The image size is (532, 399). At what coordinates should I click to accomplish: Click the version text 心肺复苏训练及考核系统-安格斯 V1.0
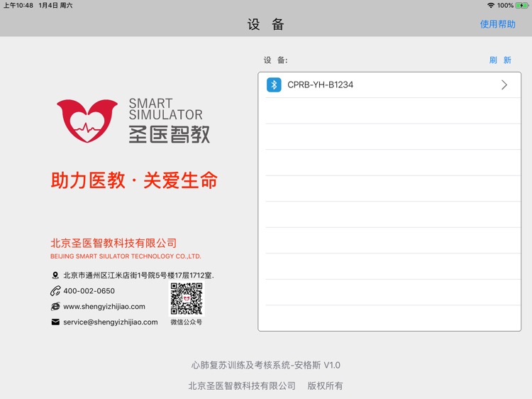[266, 366]
